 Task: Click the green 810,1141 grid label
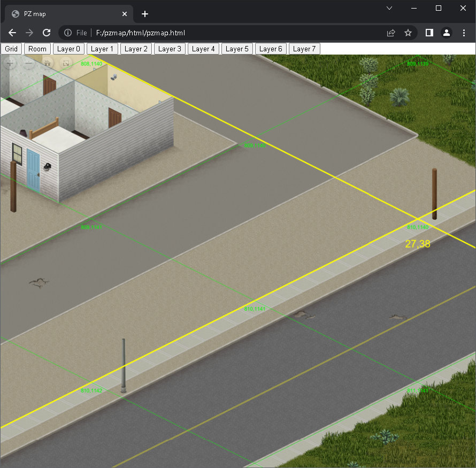tap(255, 309)
